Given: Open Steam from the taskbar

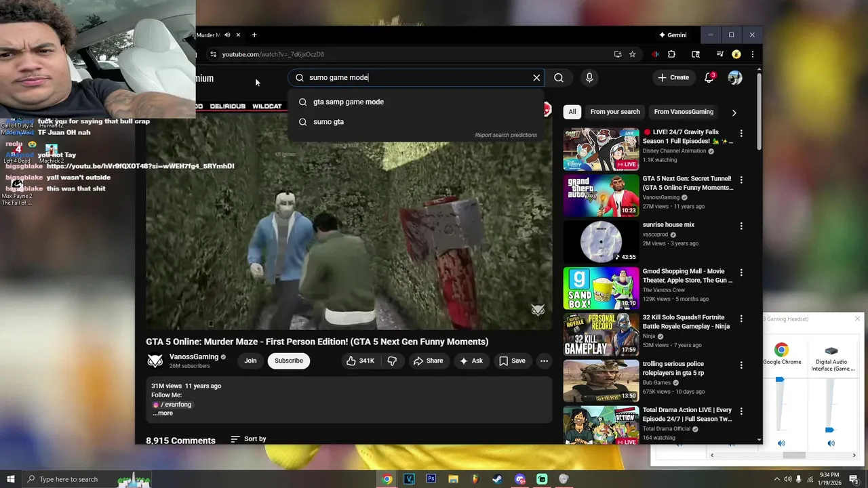Looking at the screenshot, I should [x=497, y=479].
